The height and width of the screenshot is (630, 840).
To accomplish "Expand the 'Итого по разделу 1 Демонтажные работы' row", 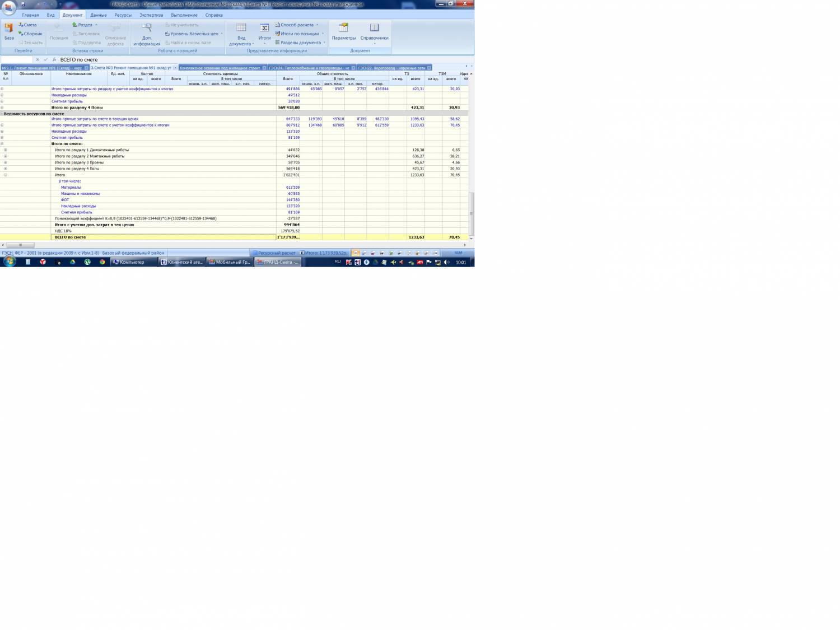I will [x=6, y=150].
